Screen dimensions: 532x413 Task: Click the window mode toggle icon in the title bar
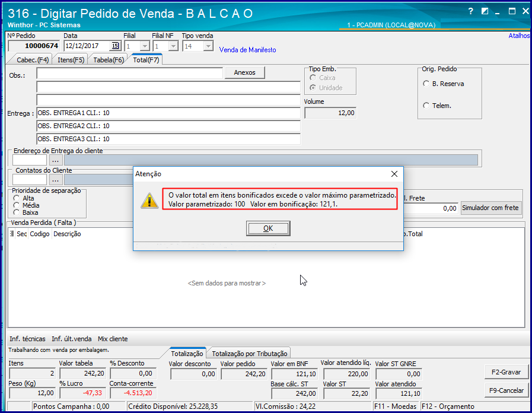(485, 11)
